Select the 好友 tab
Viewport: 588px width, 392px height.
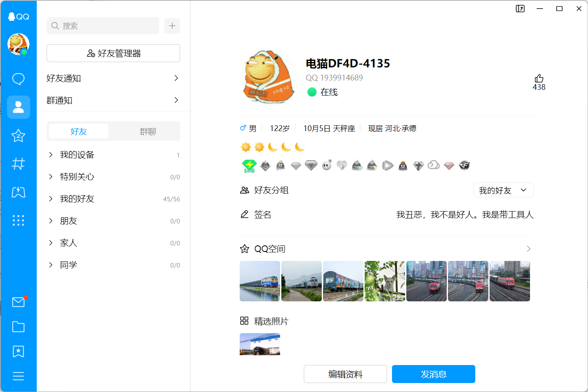[79, 131]
